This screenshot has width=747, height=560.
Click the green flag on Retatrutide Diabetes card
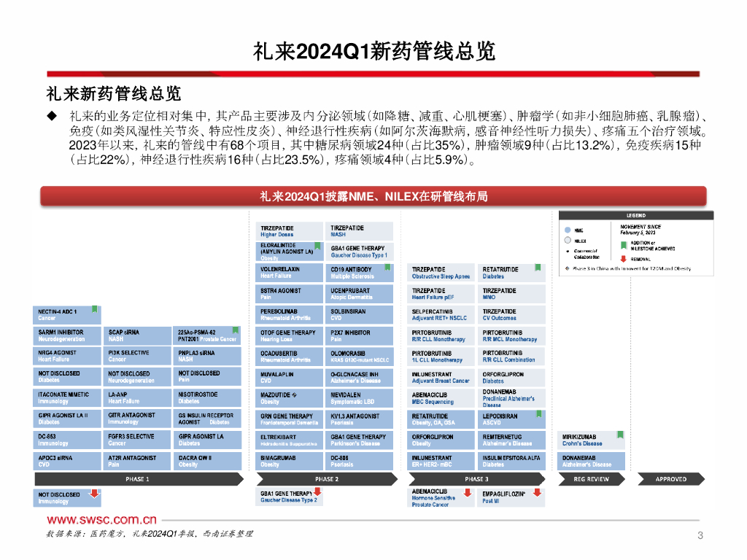click(x=538, y=268)
